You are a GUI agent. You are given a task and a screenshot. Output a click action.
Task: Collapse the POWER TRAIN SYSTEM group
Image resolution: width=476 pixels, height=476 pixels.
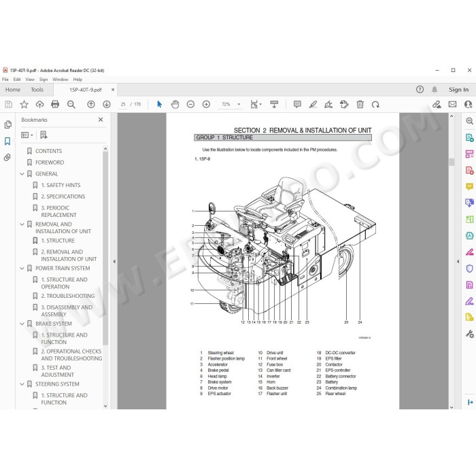click(x=22, y=269)
